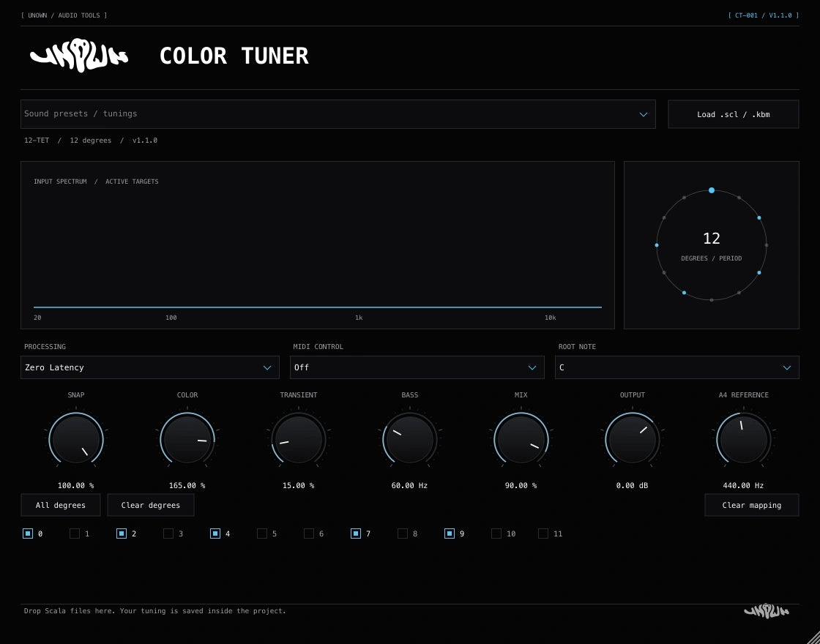Click the UNOWN logo in the header
Screen dimensions: 820x644
coord(79,56)
